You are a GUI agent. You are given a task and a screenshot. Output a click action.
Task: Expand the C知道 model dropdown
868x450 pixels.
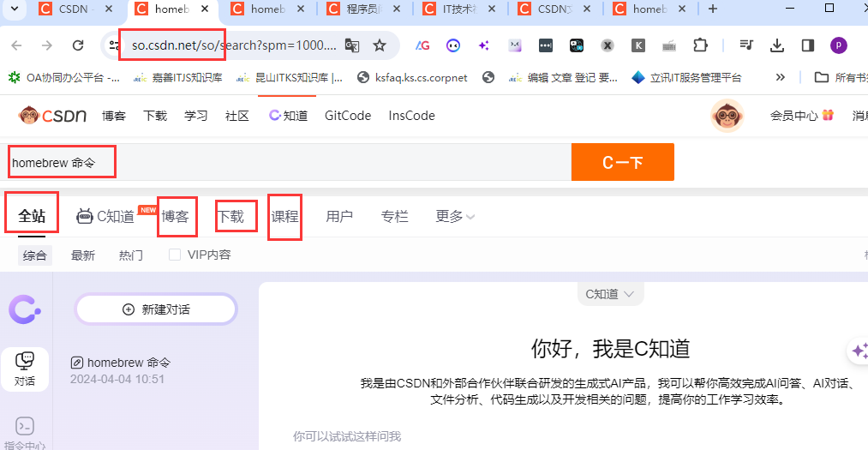tap(609, 294)
